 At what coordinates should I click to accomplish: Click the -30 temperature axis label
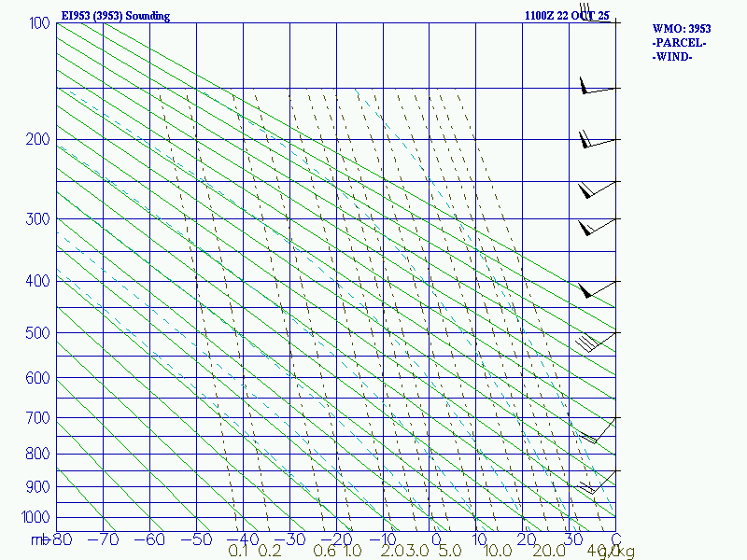[x=289, y=539]
